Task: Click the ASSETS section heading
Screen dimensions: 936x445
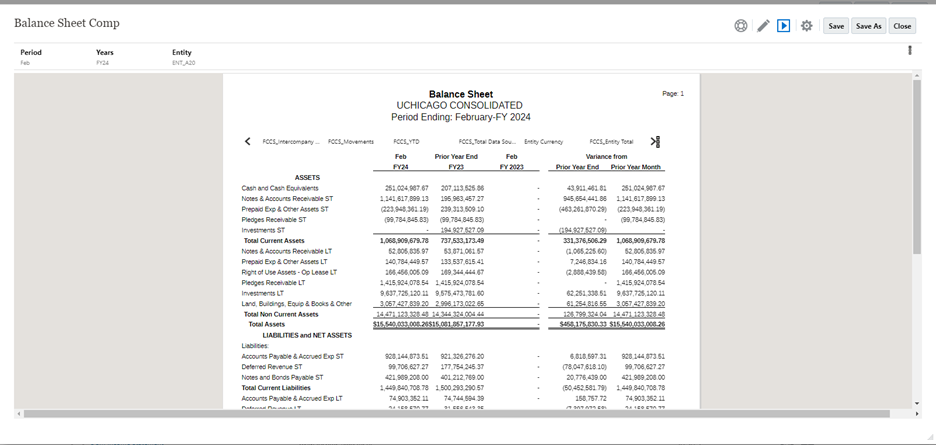Action: coord(307,177)
